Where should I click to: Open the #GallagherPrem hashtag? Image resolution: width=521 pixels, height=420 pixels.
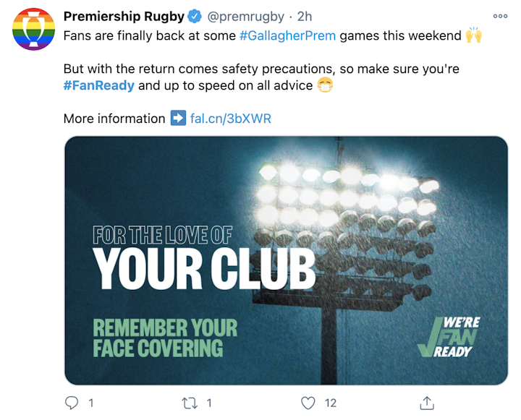tap(287, 35)
